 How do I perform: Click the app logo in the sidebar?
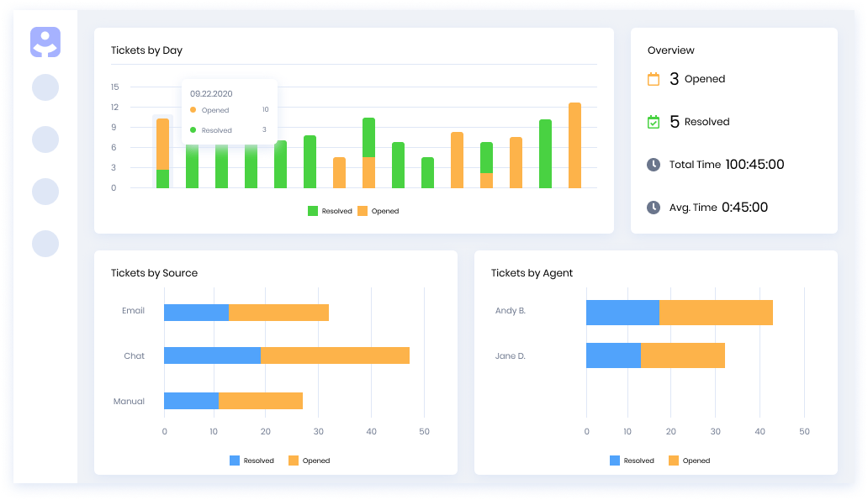click(x=45, y=42)
